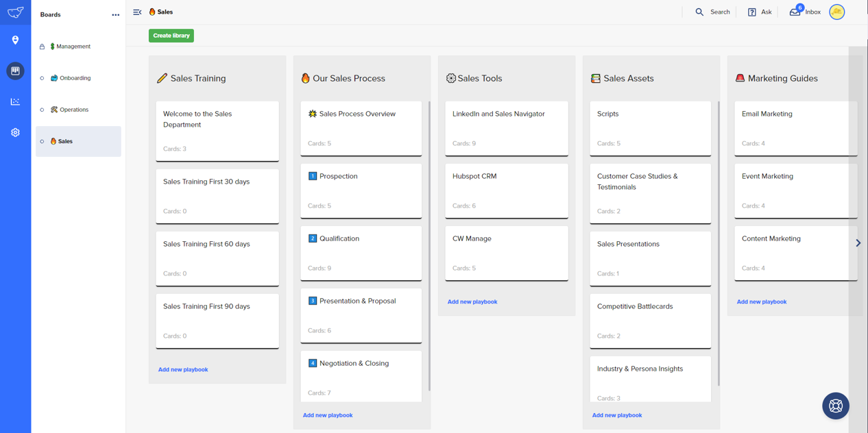Open the Search field in header

(712, 12)
